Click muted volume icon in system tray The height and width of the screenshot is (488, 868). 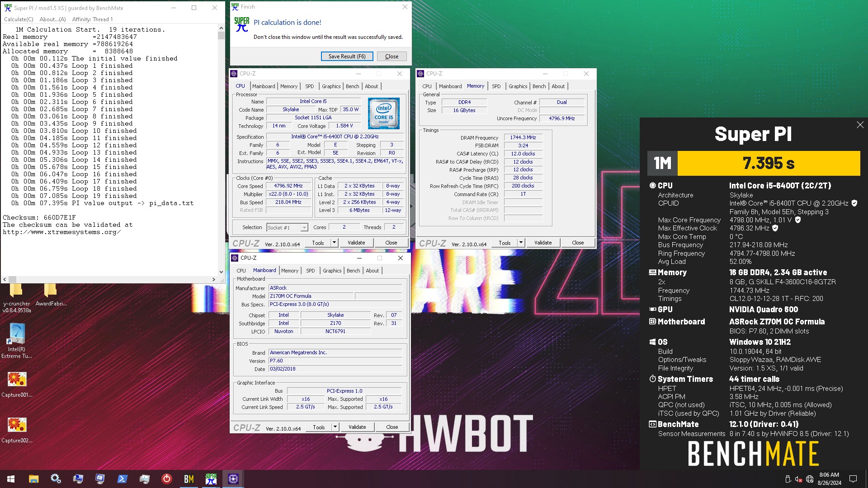click(798, 479)
